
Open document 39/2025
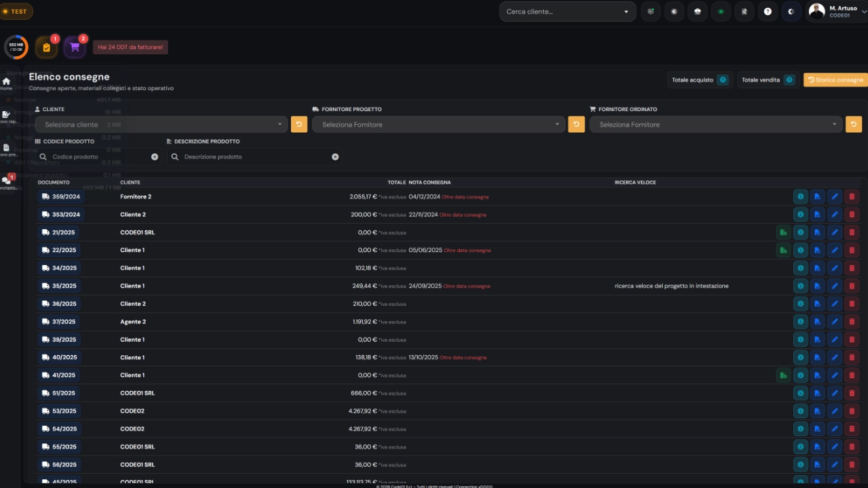point(59,340)
